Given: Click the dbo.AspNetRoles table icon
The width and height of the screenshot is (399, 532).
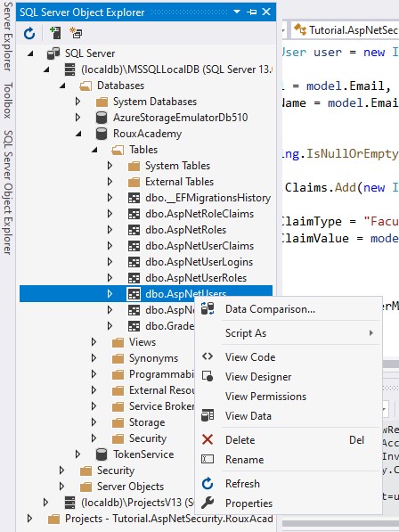Looking at the screenshot, I should (134, 230).
